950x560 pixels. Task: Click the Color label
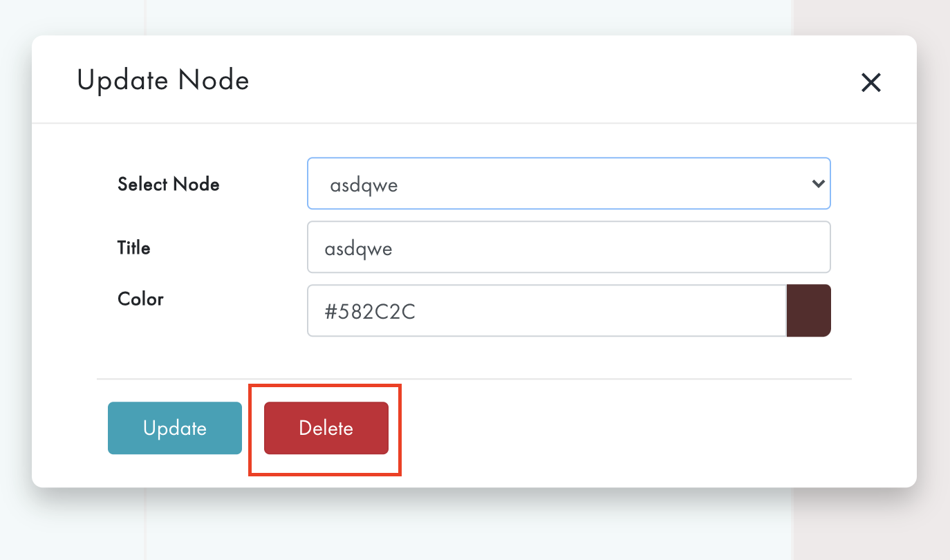(140, 299)
